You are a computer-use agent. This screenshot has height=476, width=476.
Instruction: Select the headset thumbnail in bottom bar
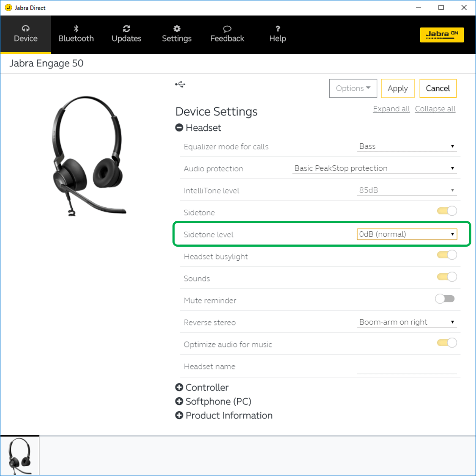tap(20, 456)
